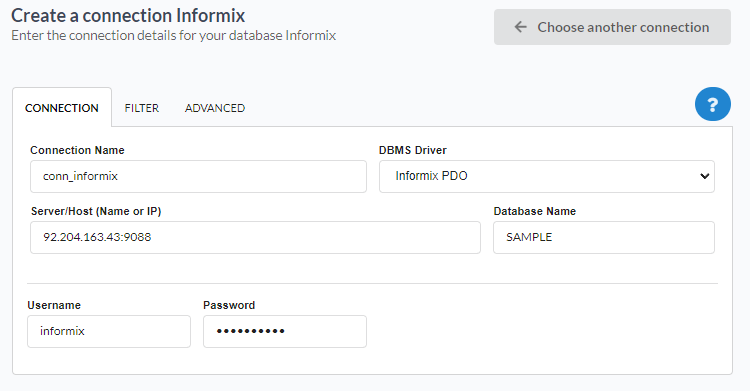Click the Create a connection Informix heading

point(128,16)
